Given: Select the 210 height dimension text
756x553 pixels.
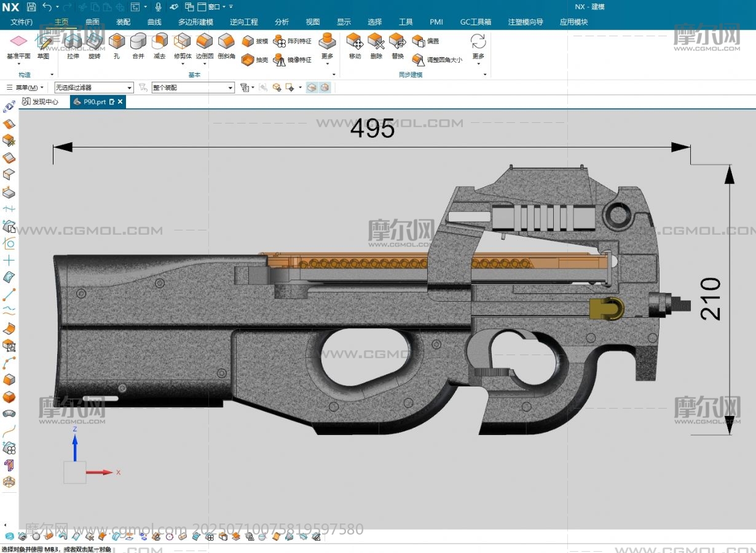Looking at the screenshot, I should click(x=711, y=299).
